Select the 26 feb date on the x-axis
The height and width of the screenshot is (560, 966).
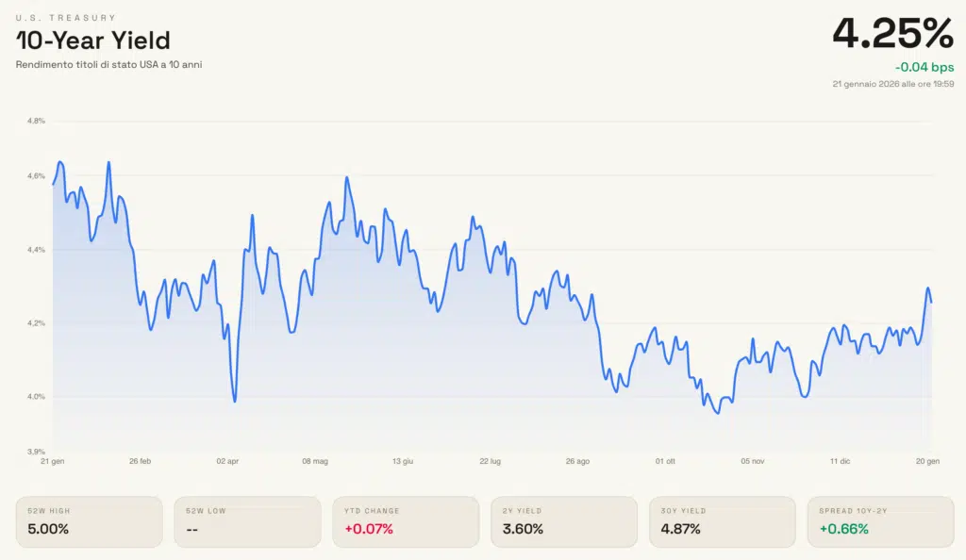click(x=140, y=461)
